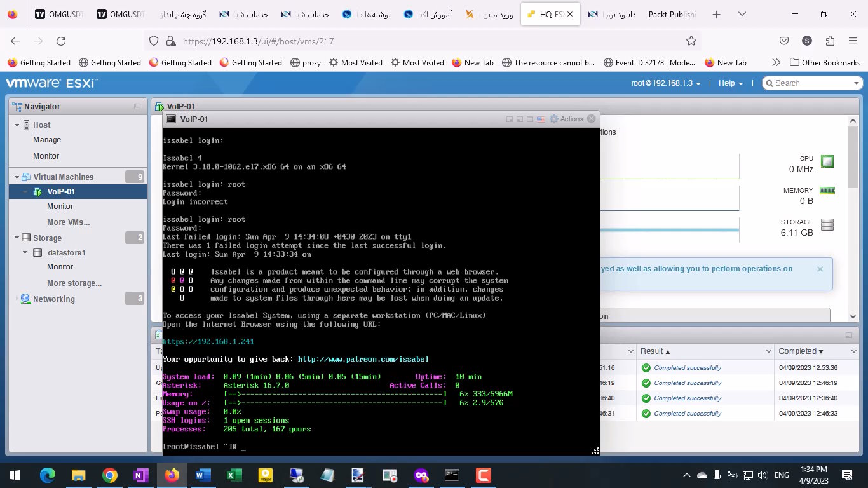Collapse the Host tree node
The image size is (868, 488).
17,125
